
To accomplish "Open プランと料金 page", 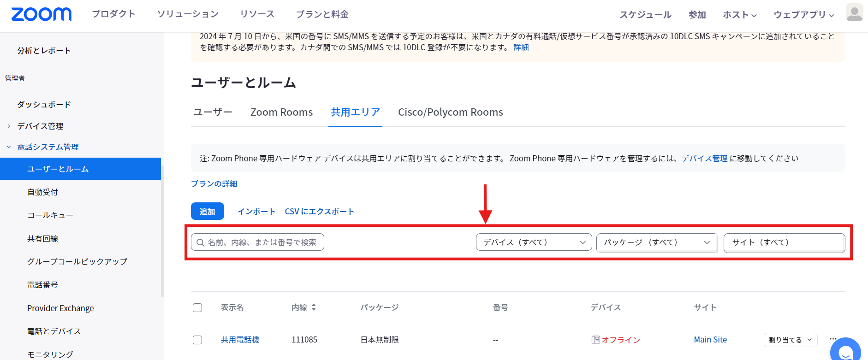I will tap(322, 14).
